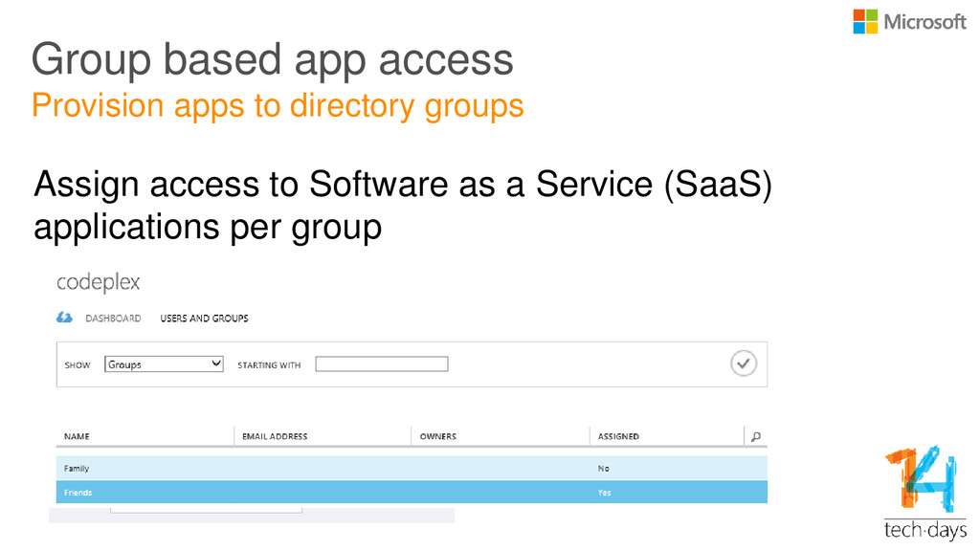Image resolution: width=980 pixels, height=551 pixels.
Task: Sort by EMAIL ADDRESS column header
Action: (x=275, y=436)
